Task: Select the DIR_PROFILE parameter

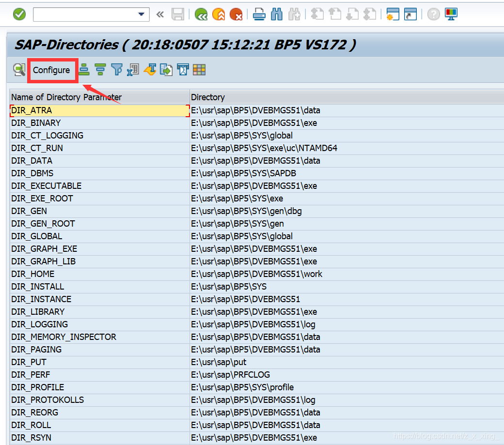Action: pyautogui.click(x=100, y=387)
